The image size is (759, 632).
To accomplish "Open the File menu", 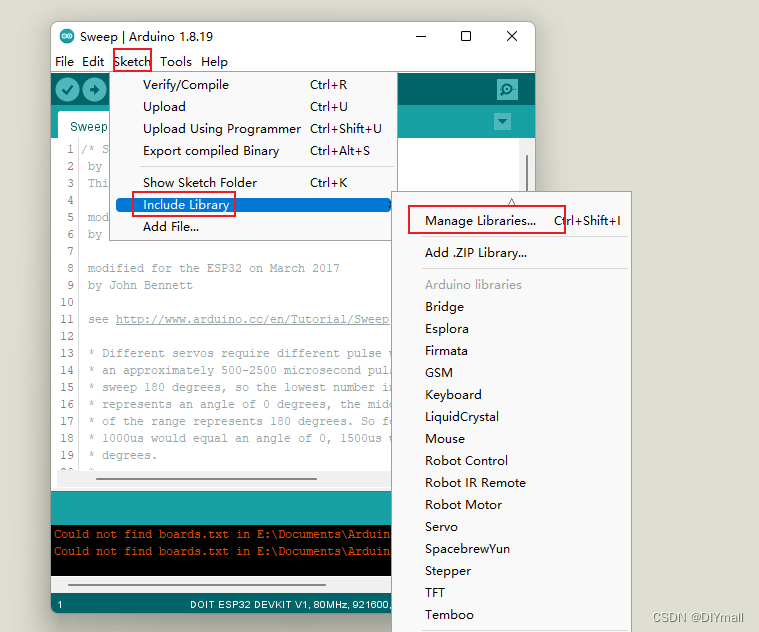I will click(64, 62).
